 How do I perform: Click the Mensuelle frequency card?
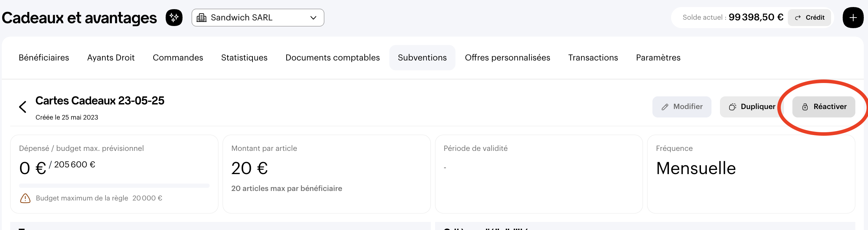coord(751,174)
